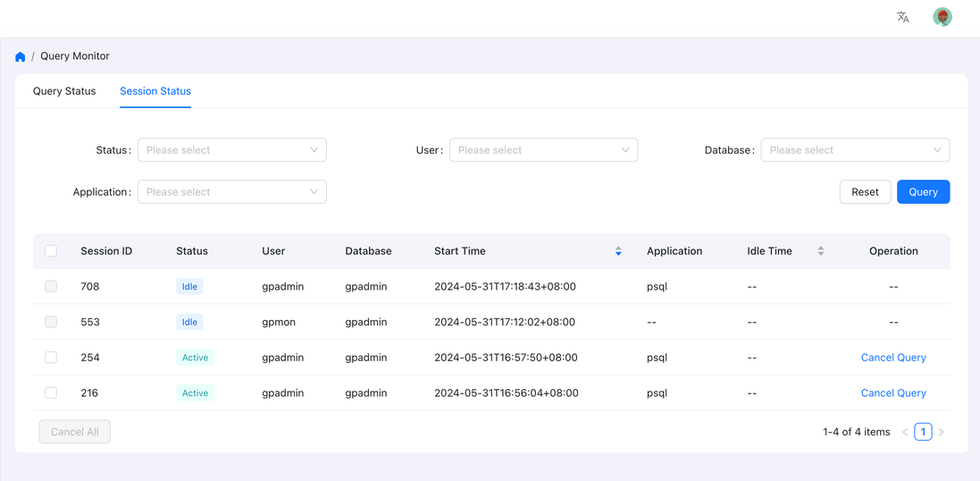The height and width of the screenshot is (481, 980).
Task: Sort by Idle Time column arrows
Action: (x=820, y=251)
